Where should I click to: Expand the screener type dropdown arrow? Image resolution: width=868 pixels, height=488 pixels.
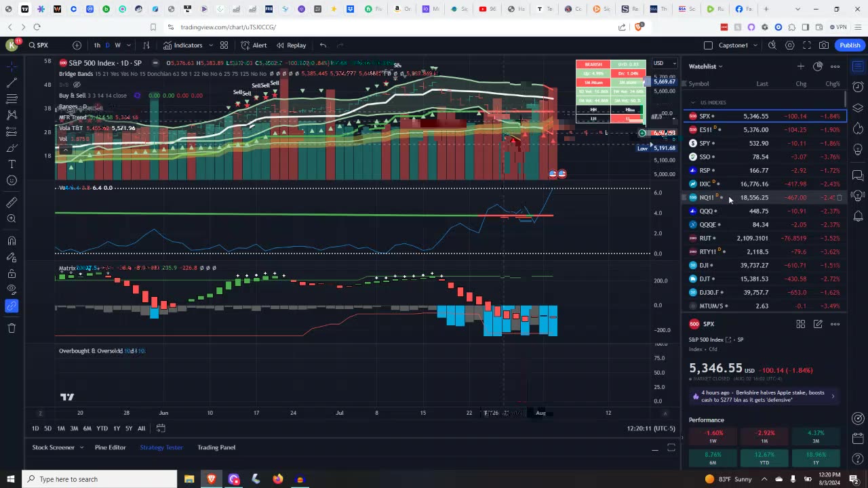[x=81, y=447]
